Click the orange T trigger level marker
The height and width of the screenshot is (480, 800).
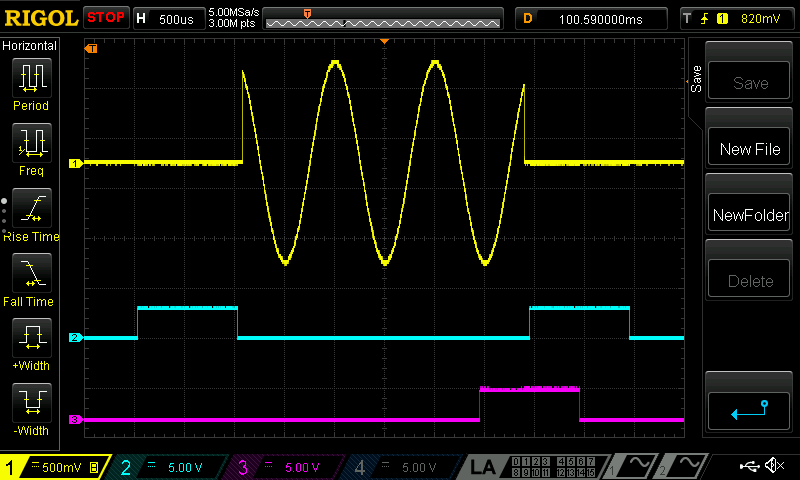[91, 48]
